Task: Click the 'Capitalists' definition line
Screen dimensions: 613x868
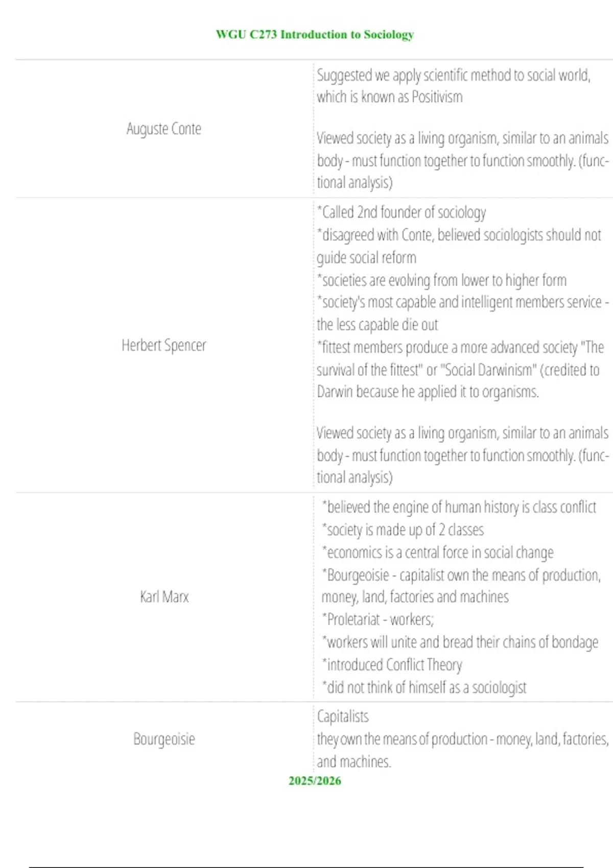Action: (x=343, y=716)
